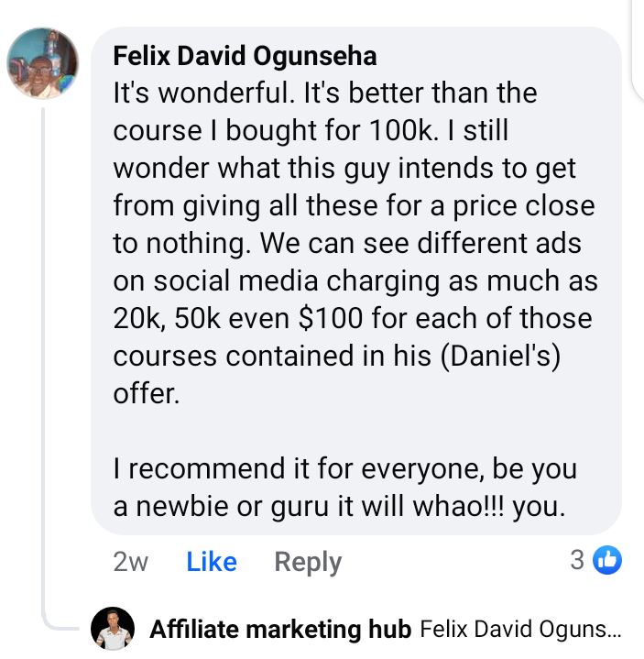The height and width of the screenshot is (659, 644).
Task: Open Felix David Ogunseha's profile picture
Action: click(43, 63)
